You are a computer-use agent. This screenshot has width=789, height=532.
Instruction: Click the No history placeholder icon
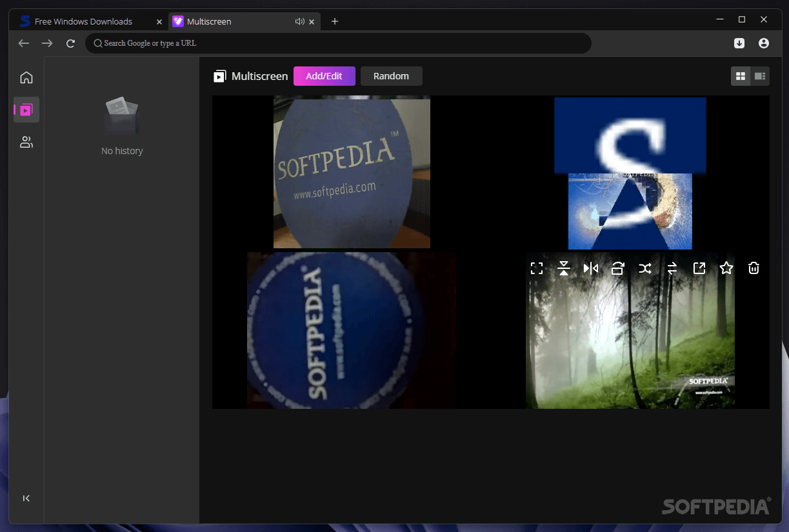tap(122, 116)
